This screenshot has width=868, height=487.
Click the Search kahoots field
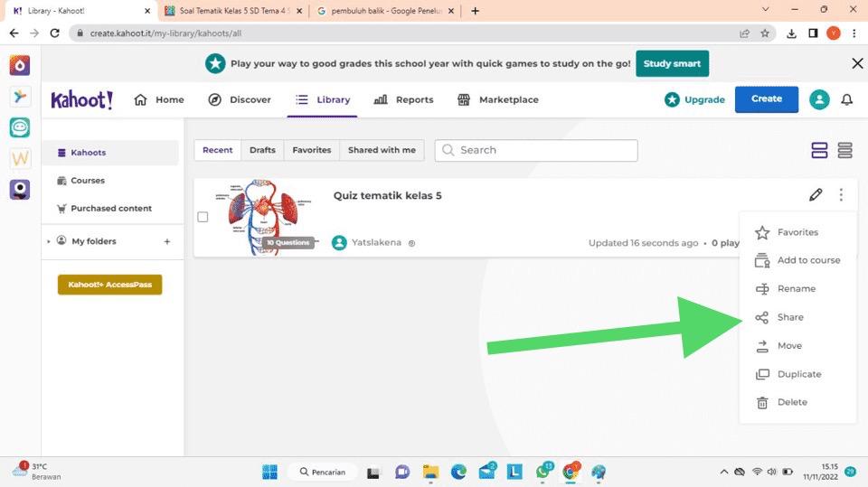tap(536, 150)
